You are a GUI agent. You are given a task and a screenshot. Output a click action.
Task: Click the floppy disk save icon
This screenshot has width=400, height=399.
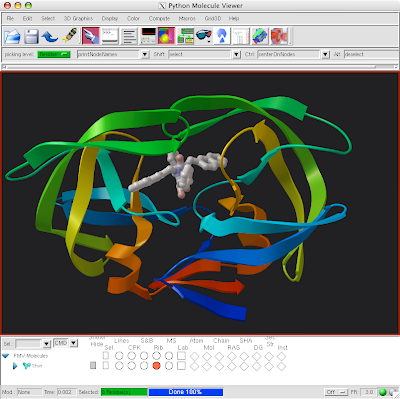[x=31, y=36]
